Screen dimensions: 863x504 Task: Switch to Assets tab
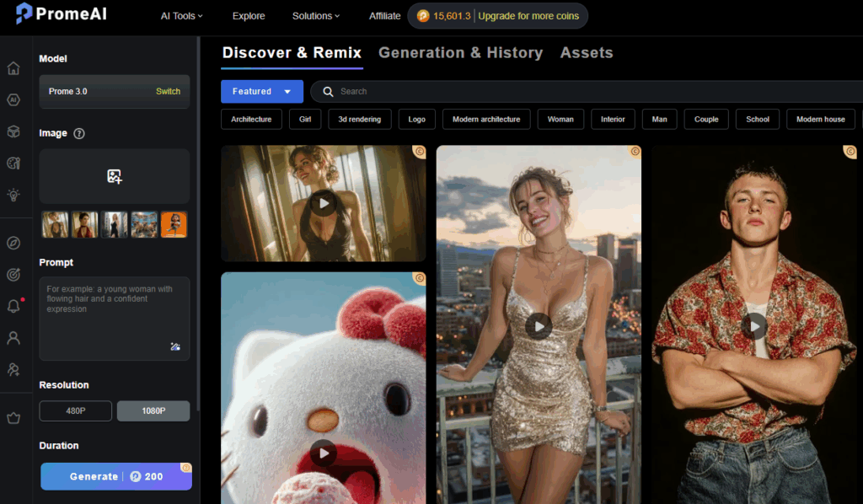[x=587, y=53]
